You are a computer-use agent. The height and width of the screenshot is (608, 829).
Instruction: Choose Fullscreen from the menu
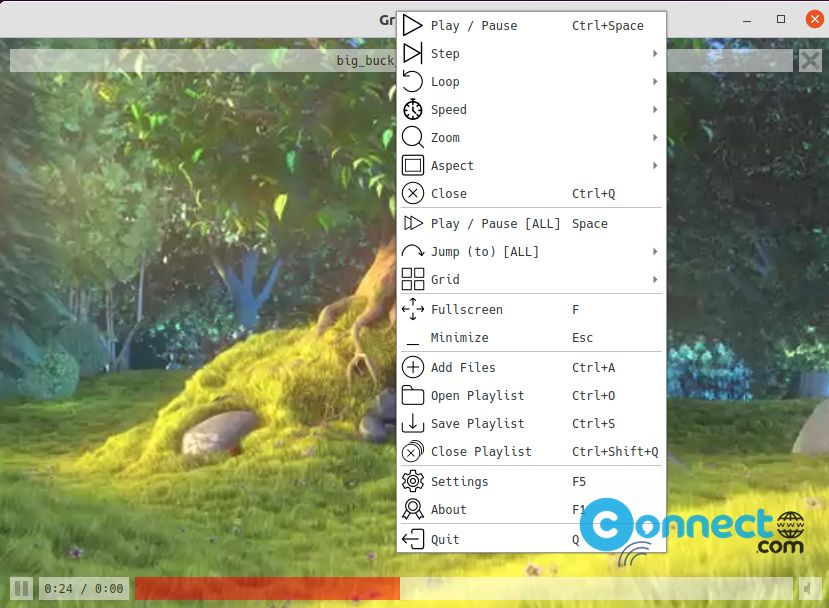[531, 309]
